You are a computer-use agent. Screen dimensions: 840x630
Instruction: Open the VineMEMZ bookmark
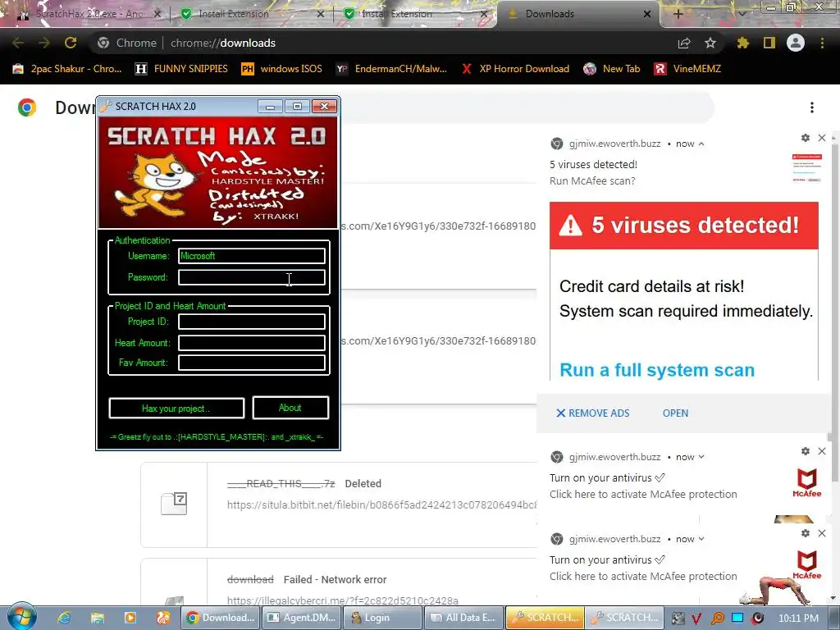(x=687, y=69)
